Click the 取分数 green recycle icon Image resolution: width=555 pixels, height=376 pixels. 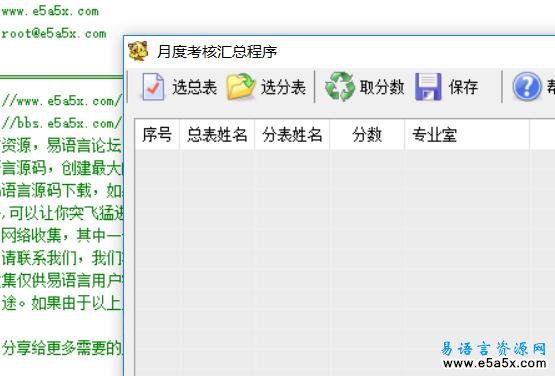[x=340, y=86]
